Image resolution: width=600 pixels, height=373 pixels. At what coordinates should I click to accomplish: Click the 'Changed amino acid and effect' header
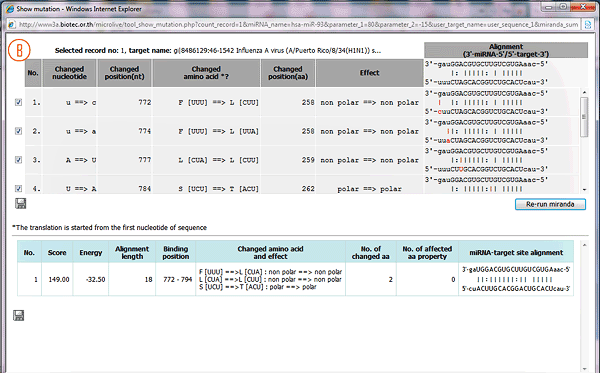click(x=271, y=252)
